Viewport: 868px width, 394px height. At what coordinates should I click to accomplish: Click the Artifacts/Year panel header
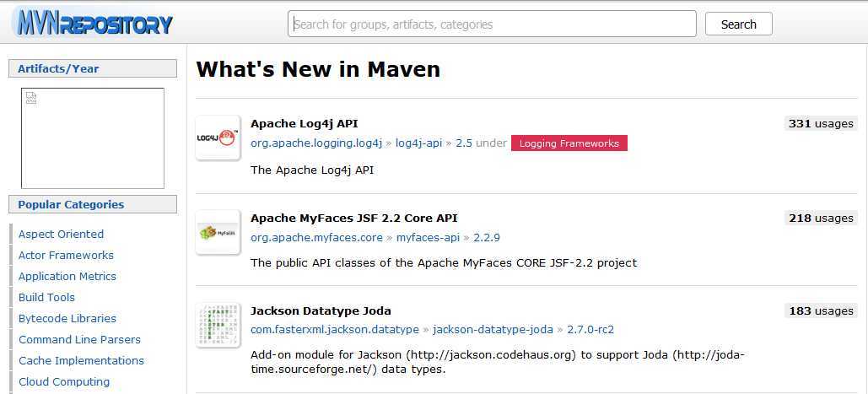pos(93,68)
